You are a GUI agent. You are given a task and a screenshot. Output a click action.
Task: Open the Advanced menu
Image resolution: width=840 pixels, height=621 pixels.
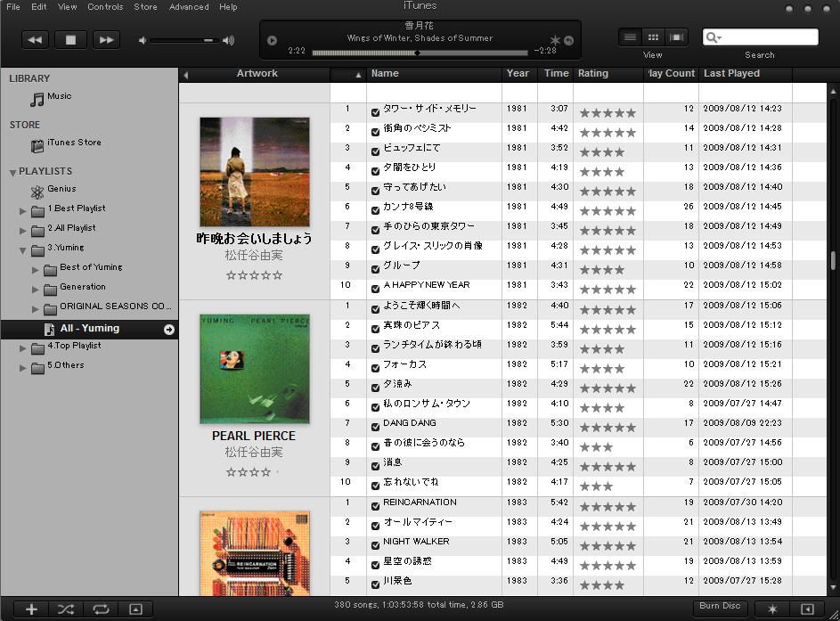[189, 7]
